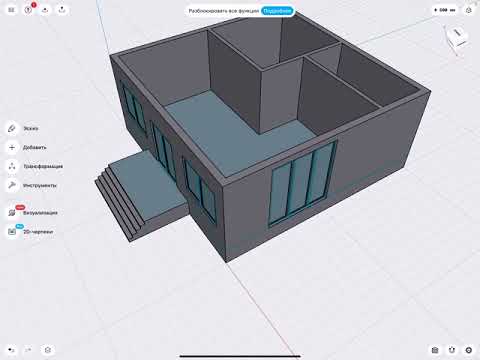
Task: Click the Разблокировать все функции banner text
Action: click(x=224, y=11)
